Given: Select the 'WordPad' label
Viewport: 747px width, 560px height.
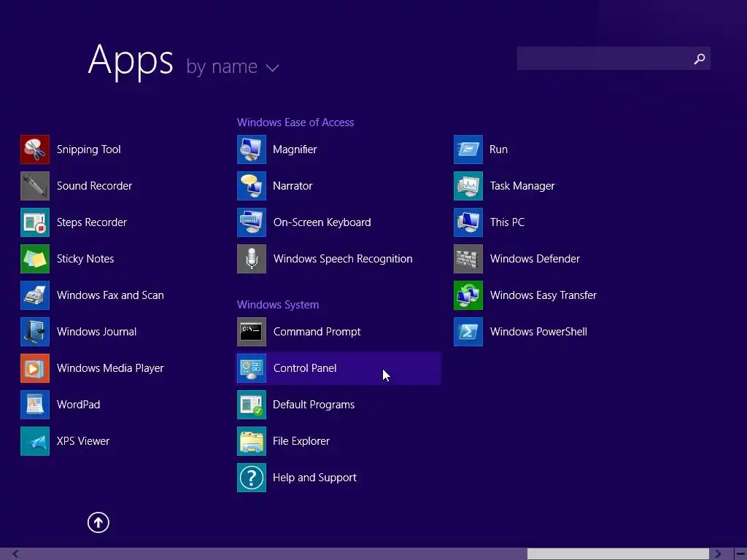Looking at the screenshot, I should point(79,404).
